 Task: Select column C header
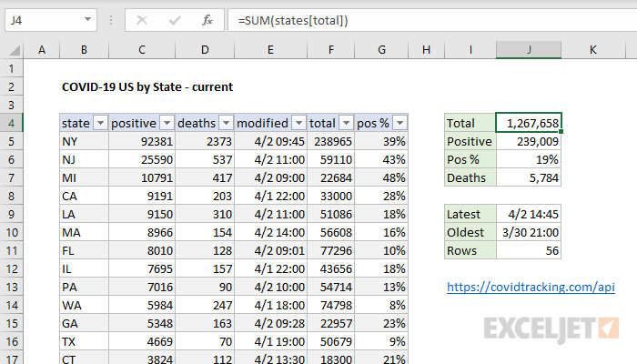click(x=142, y=50)
